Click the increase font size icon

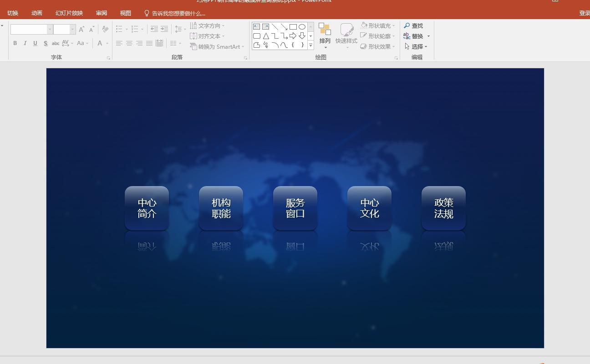click(x=81, y=29)
